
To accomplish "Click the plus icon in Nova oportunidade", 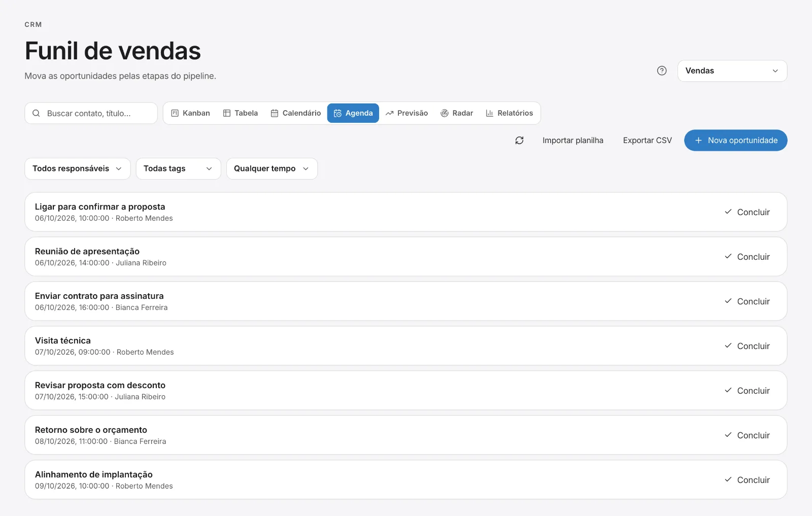I will [x=698, y=141].
